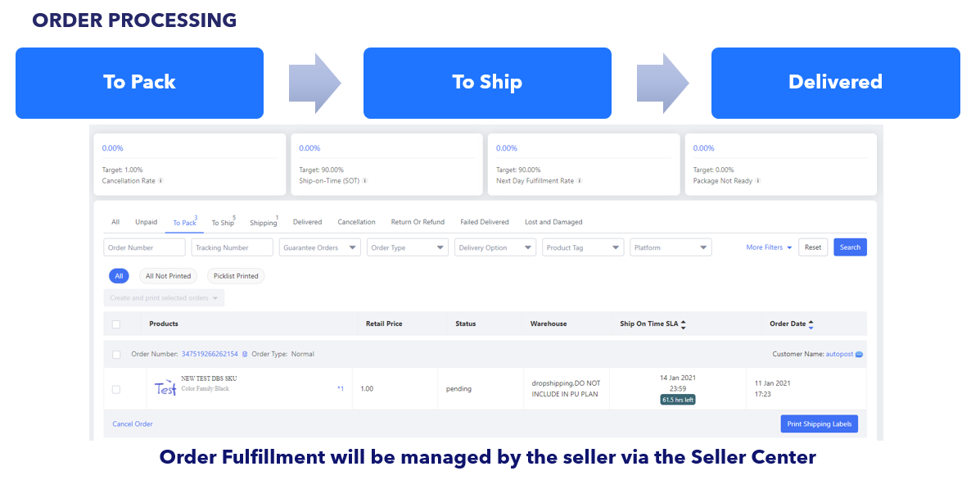Select the NEW TEST DBS SKU product checkbox
Viewport: 980px width, 480px height.
pos(116,389)
